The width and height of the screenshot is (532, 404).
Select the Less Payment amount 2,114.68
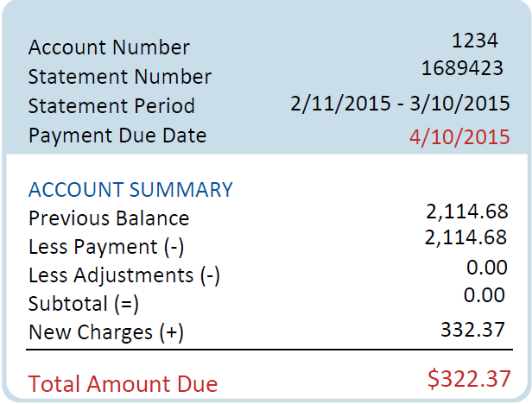[x=466, y=237]
